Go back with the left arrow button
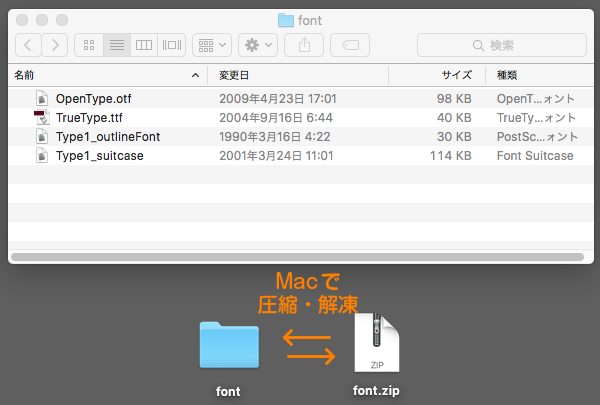 [28, 45]
